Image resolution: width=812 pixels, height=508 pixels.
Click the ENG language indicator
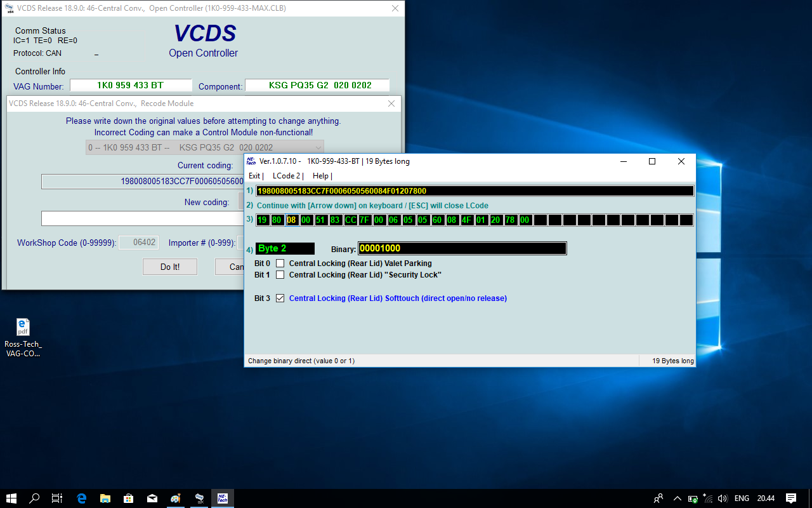[742, 498]
